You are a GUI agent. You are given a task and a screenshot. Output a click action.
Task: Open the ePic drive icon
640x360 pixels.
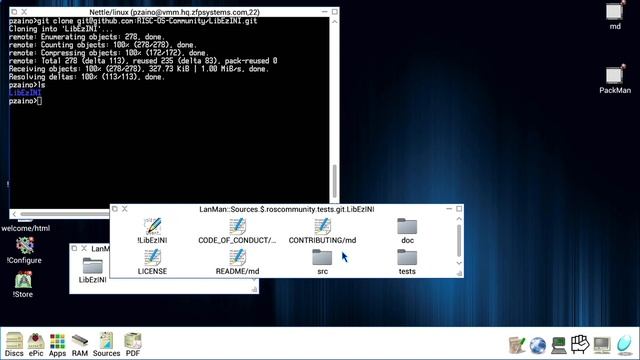click(x=36, y=345)
